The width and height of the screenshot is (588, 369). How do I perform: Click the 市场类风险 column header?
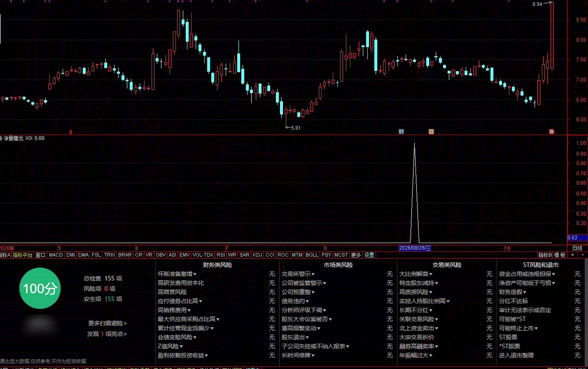coord(338,265)
